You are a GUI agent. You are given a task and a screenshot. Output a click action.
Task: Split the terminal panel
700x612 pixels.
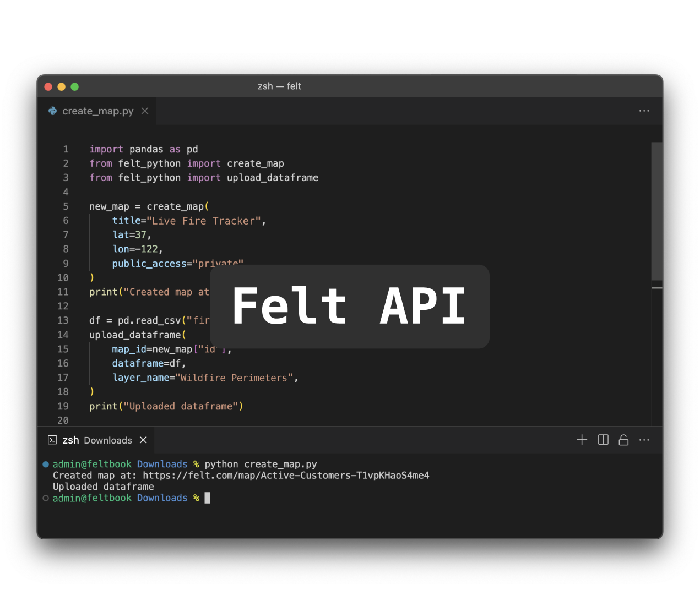click(603, 440)
